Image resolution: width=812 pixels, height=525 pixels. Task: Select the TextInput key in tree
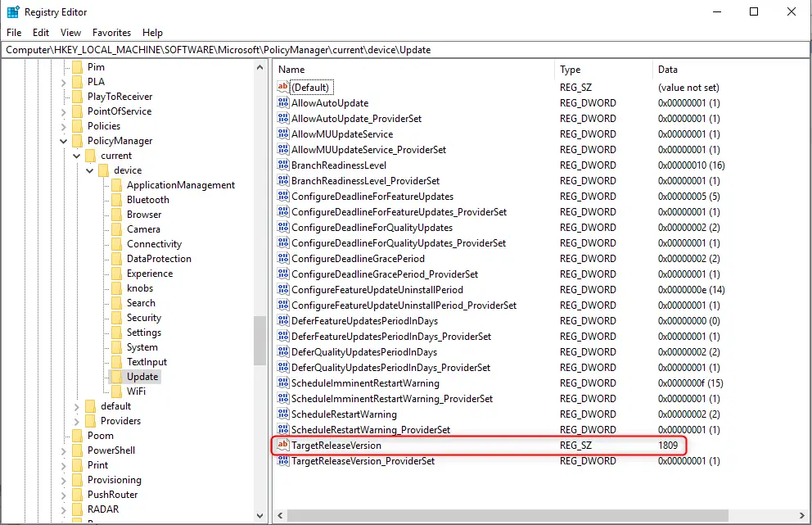[x=147, y=362]
